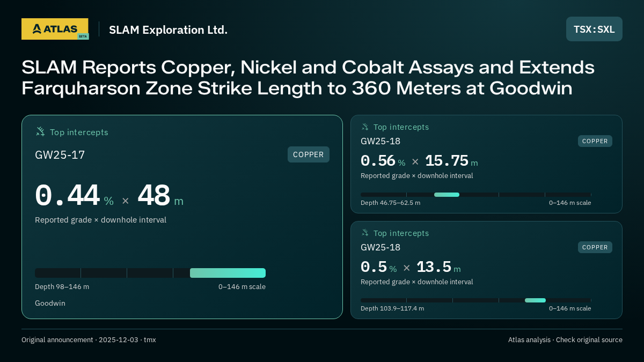Click COPPER tag on 13.5 m card

(x=595, y=247)
